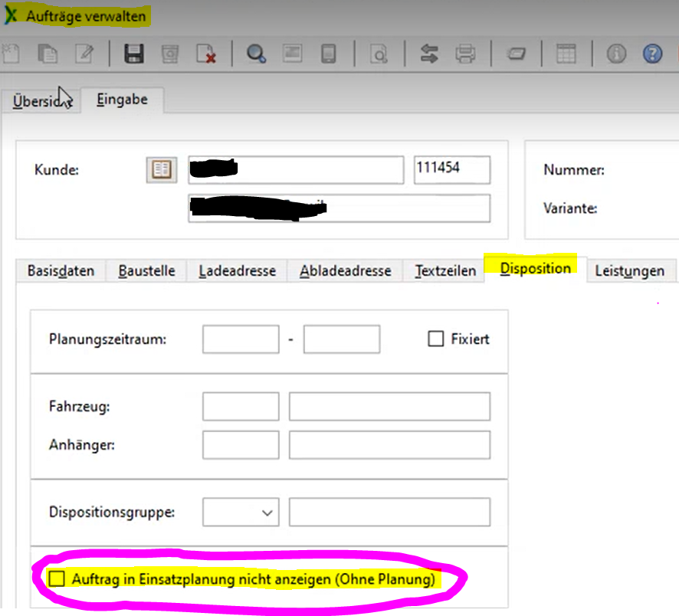Image resolution: width=679 pixels, height=616 pixels.
Task: Click the Planungszeitraum start date field
Action: tap(241, 339)
